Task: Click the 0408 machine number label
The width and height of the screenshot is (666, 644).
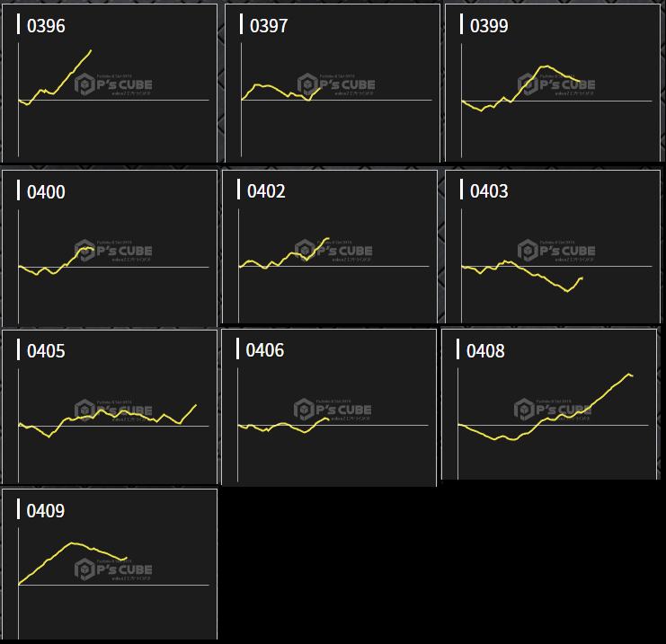Action: coord(485,351)
